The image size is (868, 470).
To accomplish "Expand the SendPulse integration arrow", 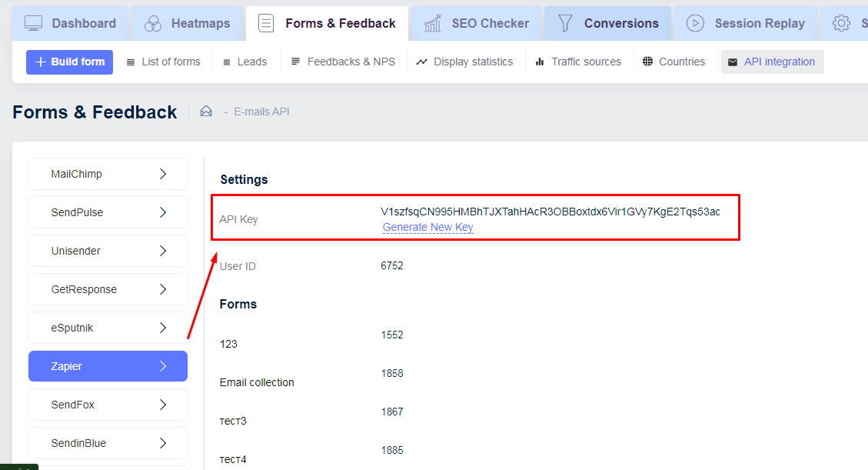I will coord(163,212).
